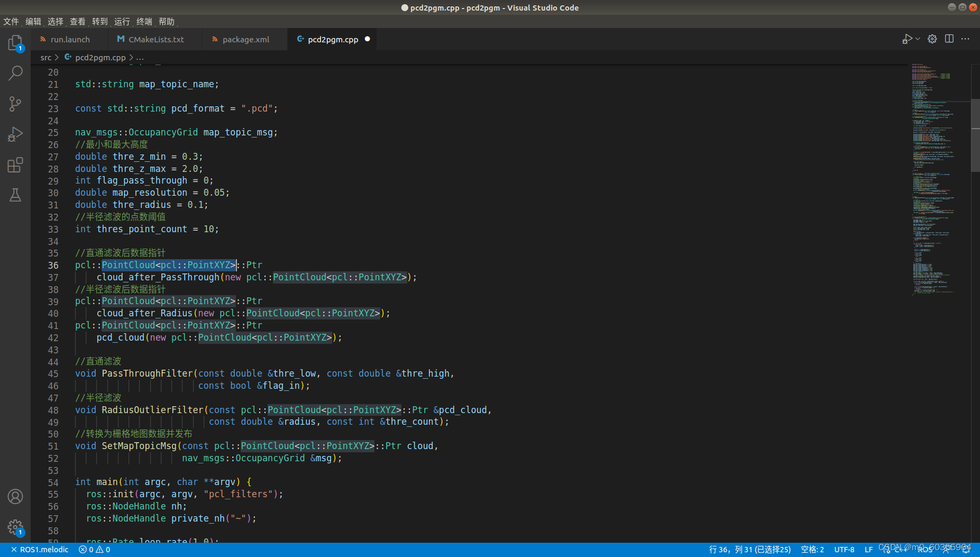
Task: Click on cloud_after_PassThrough on line 37
Action: tap(158, 277)
